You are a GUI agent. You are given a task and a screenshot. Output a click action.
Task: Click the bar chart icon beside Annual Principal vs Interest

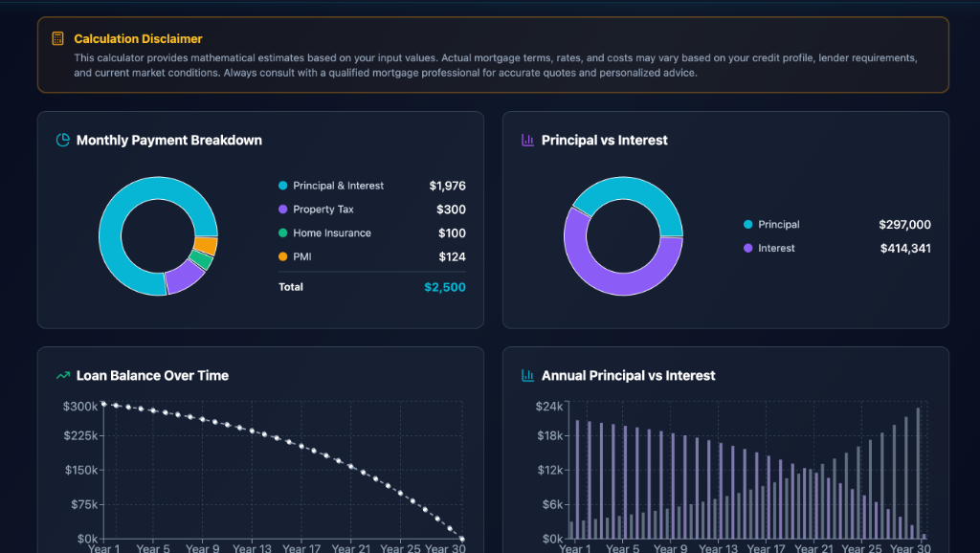[527, 376]
